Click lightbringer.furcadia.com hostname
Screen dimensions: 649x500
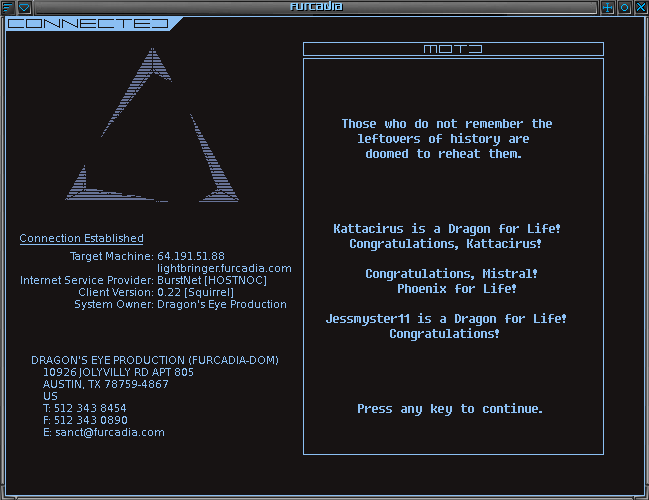pos(224,268)
